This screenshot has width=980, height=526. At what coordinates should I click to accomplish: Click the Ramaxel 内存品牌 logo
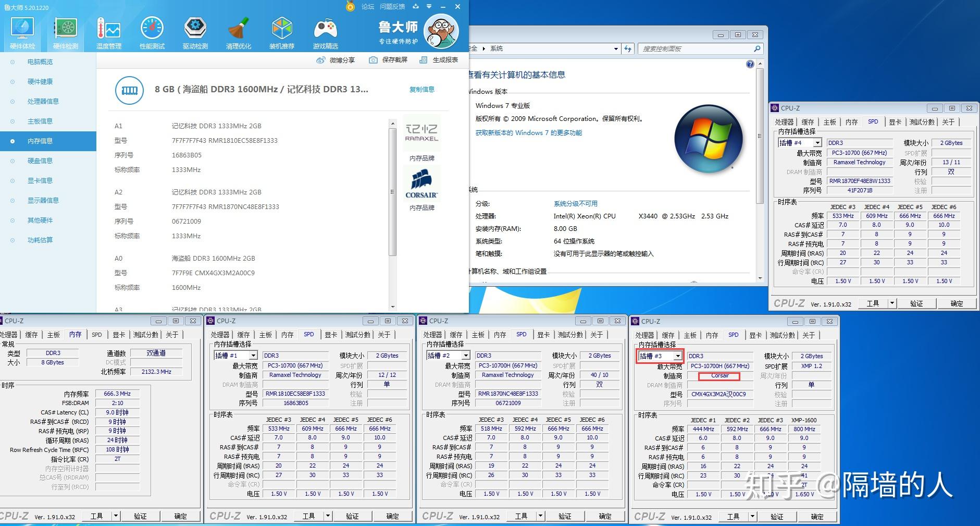click(x=421, y=133)
